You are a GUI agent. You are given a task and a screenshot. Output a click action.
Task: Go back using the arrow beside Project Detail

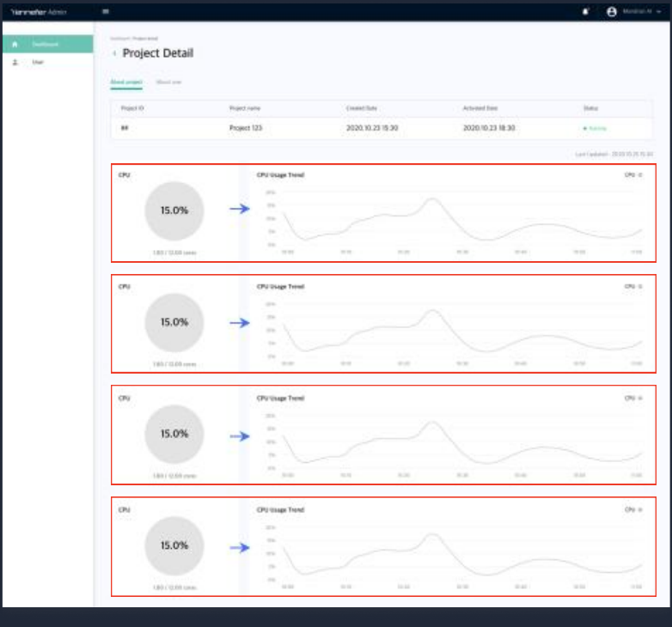(x=114, y=53)
